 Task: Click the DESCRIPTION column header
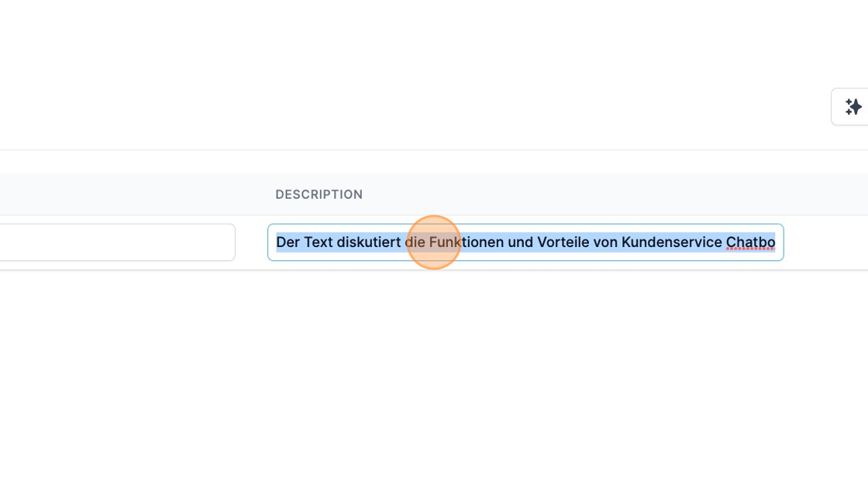click(319, 194)
